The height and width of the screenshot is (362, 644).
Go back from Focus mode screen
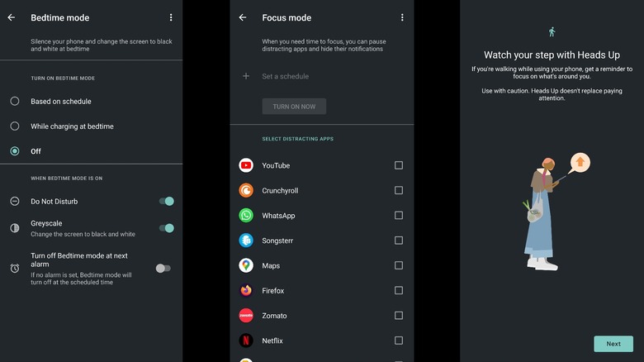243,17
